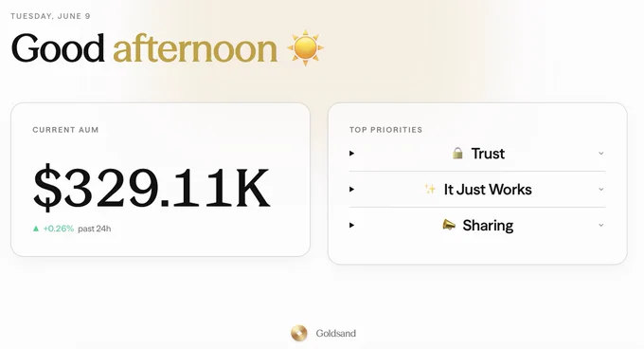Select the It Just Works priority label

click(488, 189)
